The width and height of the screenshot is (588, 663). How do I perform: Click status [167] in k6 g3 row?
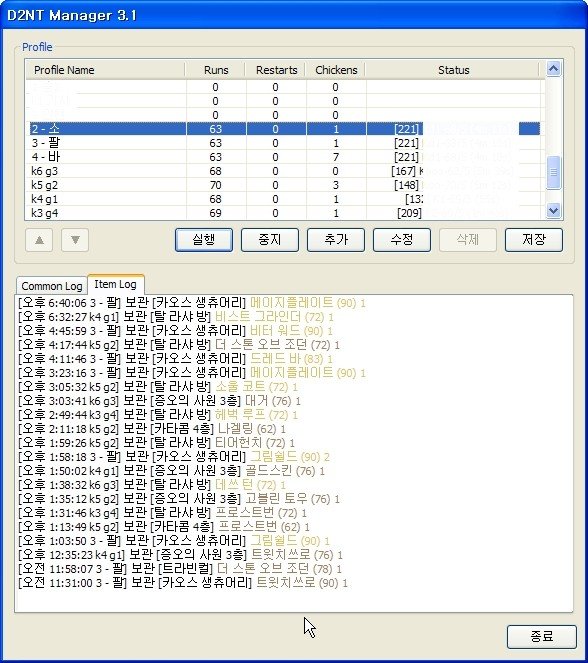click(404, 171)
